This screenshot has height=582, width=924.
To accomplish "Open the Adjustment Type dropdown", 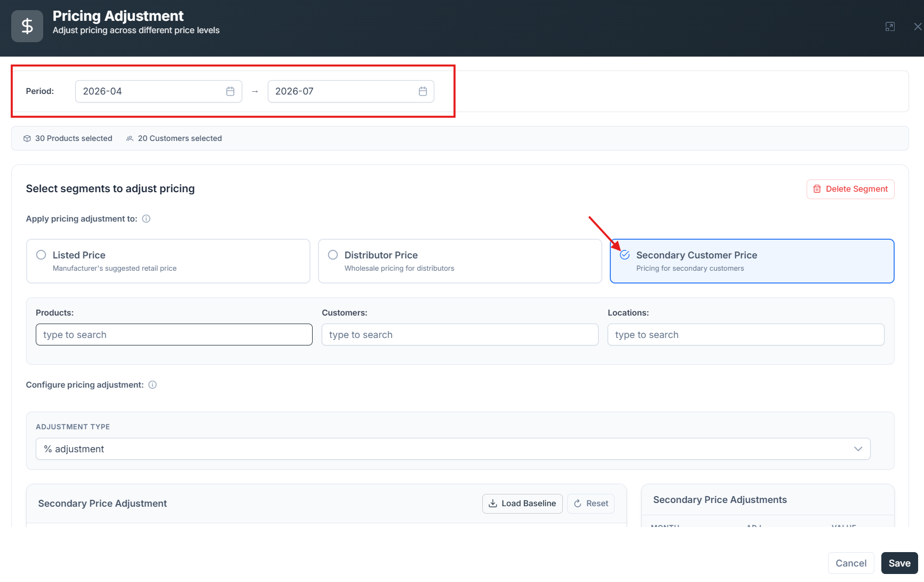I will 453,449.
